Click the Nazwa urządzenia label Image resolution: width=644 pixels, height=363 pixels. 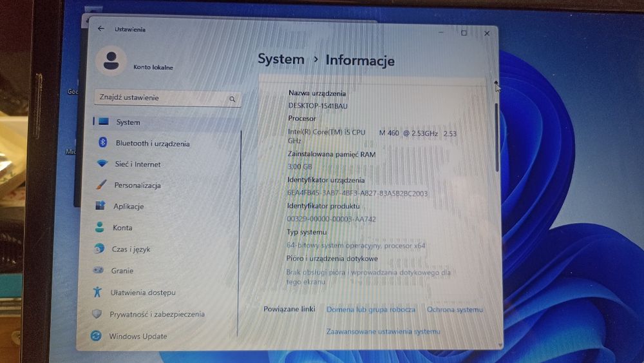tap(317, 93)
